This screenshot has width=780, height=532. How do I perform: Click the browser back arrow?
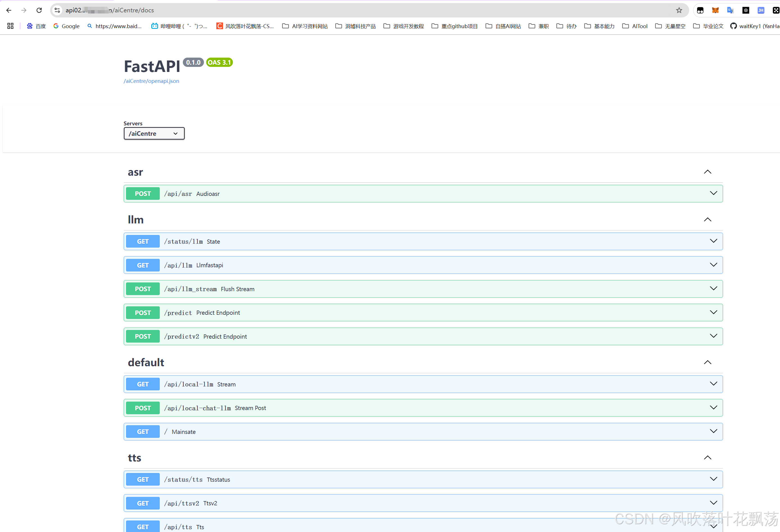9,10
